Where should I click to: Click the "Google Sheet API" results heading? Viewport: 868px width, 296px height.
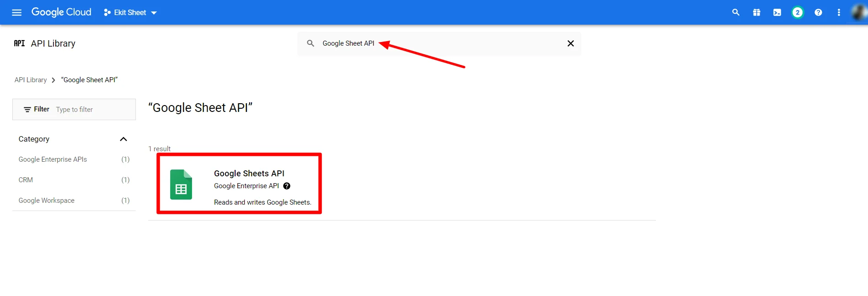pos(200,107)
